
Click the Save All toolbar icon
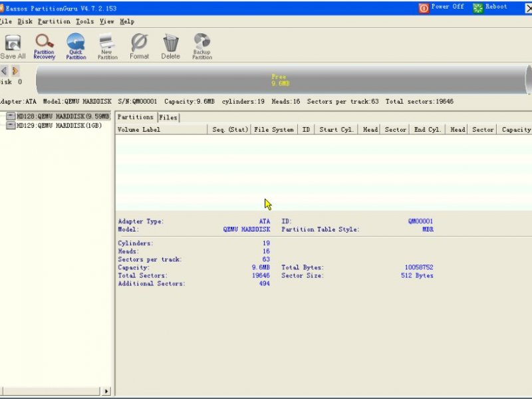click(13, 47)
